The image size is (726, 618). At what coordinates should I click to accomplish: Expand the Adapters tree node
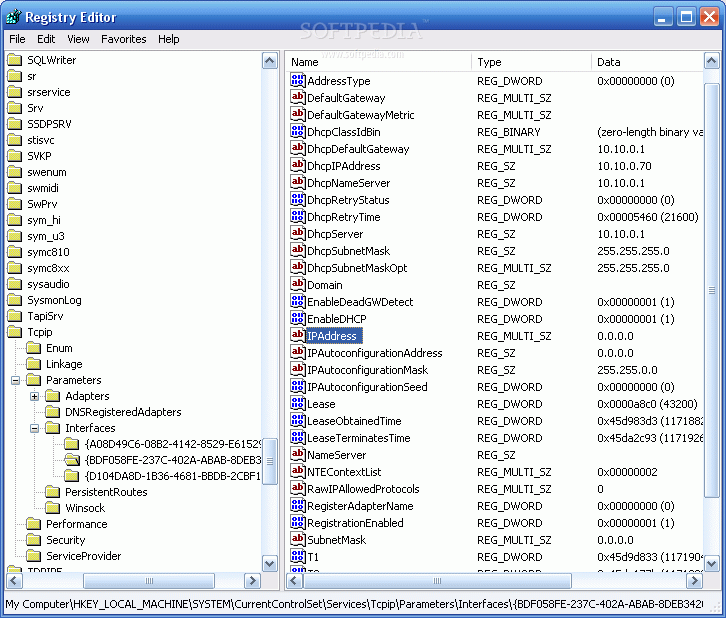[35, 396]
